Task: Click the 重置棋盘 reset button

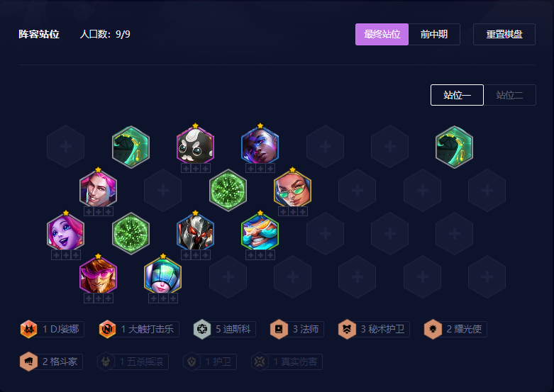Action: point(504,34)
